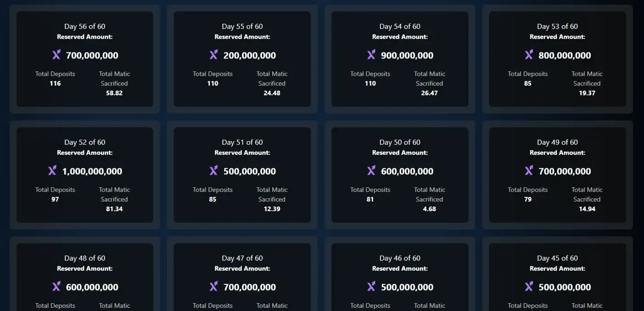Click the 900,000,000 reserved amount on Day 54

pyautogui.click(x=407, y=56)
